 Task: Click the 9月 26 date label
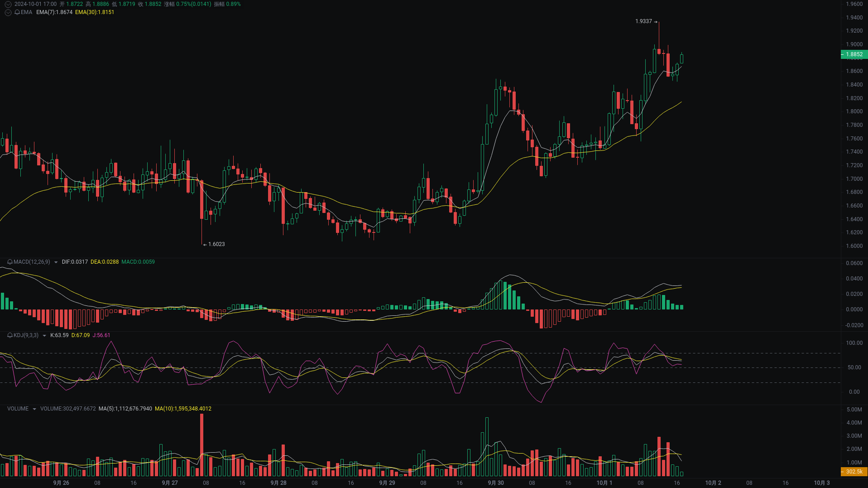click(x=61, y=483)
